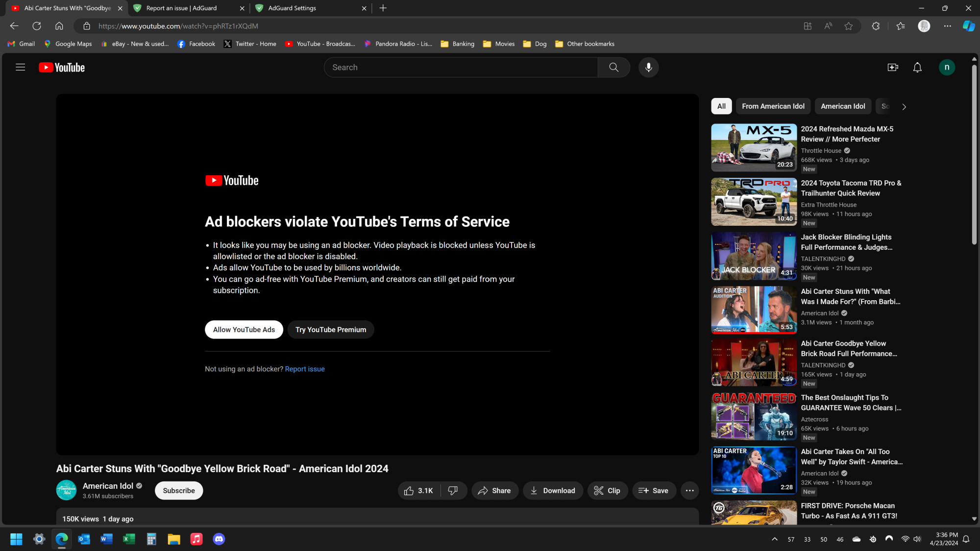Open the YouTube notifications bell
Image resolution: width=980 pixels, height=551 pixels.
[x=917, y=67]
